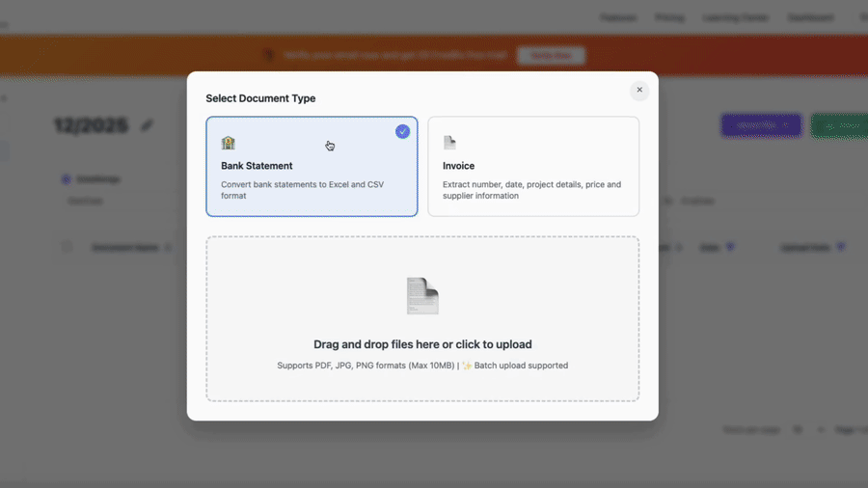Image resolution: width=868 pixels, height=488 pixels.
Task: Open the Date column filter icon
Action: click(730, 248)
